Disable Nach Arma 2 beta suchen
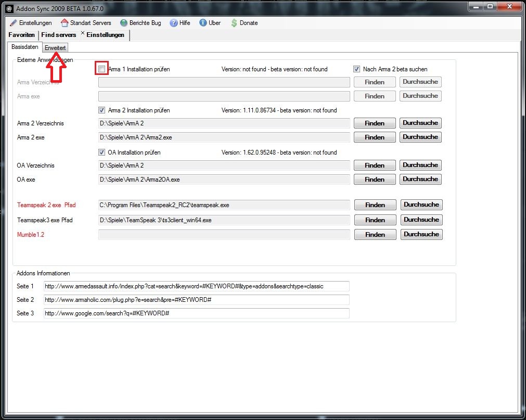 356,69
